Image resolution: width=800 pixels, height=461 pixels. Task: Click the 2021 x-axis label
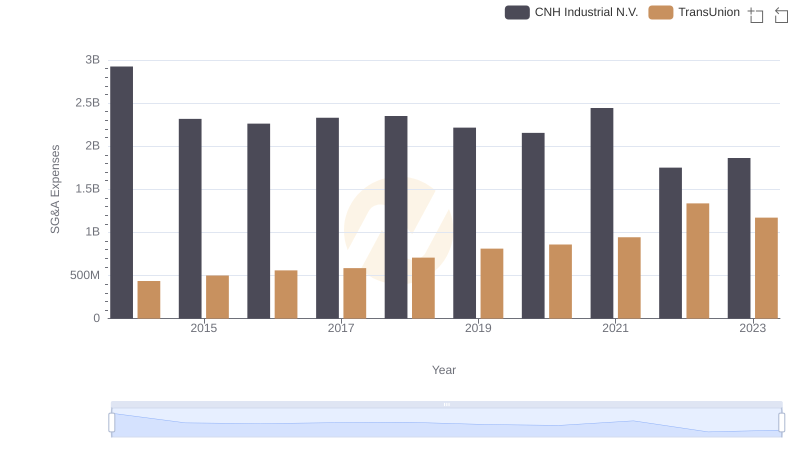(x=615, y=328)
